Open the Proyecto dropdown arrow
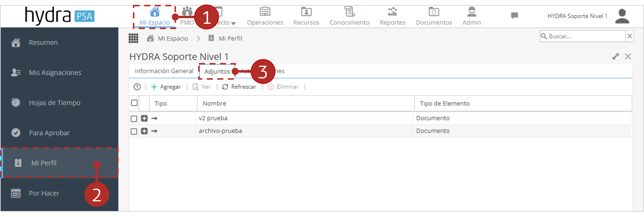The image size is (644, 217). [x=233, y=24]
